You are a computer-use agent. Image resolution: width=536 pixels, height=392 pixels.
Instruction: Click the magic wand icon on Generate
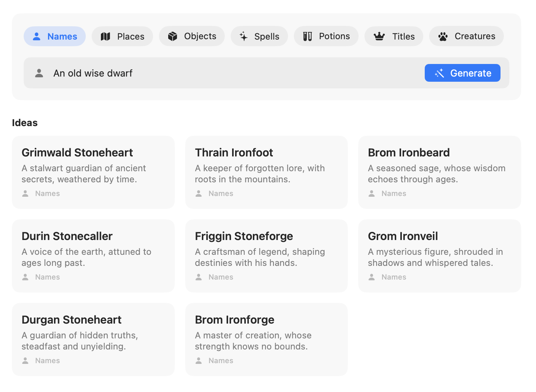pyautogui.click(x=439, y=73)
